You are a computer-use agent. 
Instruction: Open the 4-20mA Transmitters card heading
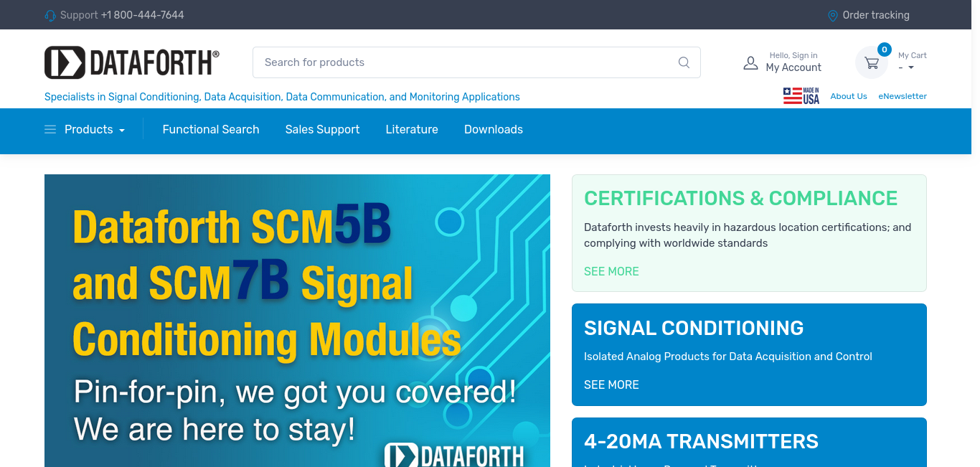701,441
